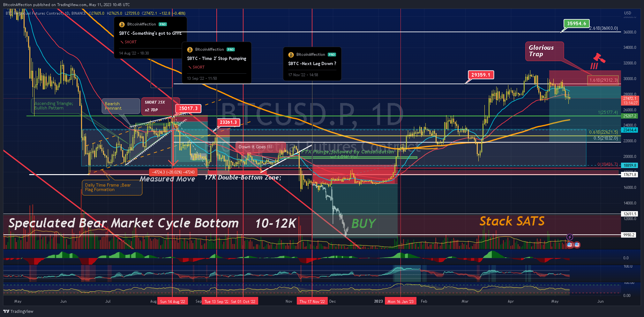Viewport: 644px width, 317px height.
Task: Click the 17671.8 price axis label
Action: [x=630, y=175]
